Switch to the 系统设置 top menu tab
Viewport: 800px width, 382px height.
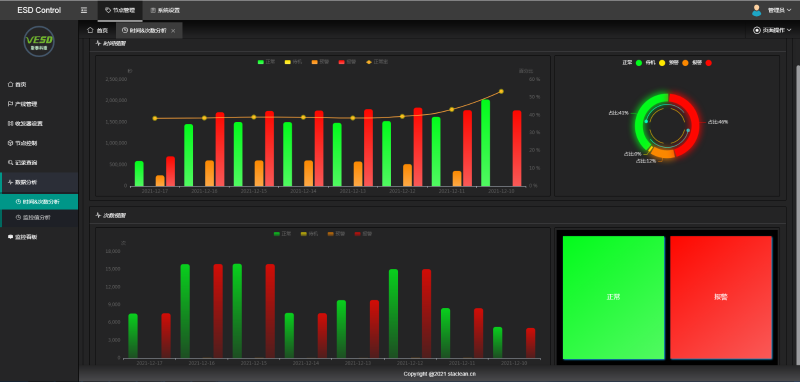pyautogui.click(x=165, y=10)
